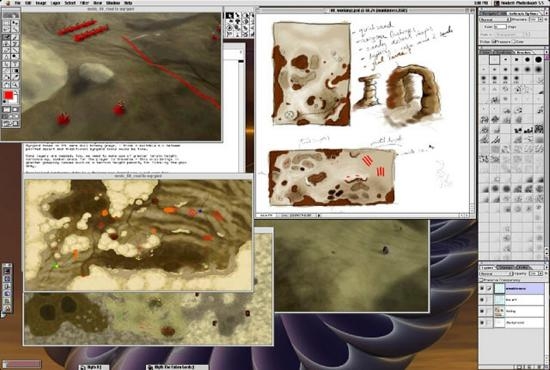Select the Move tool in the toolbox
This screenshot has height=370, width=550.
pos(15,23)
